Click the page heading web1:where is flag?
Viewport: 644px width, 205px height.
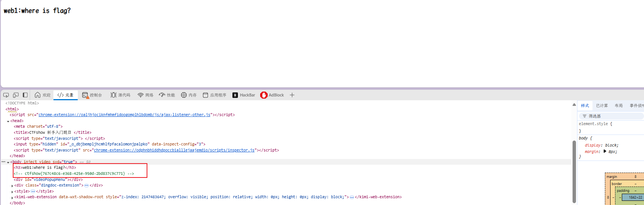coord(37,11)
